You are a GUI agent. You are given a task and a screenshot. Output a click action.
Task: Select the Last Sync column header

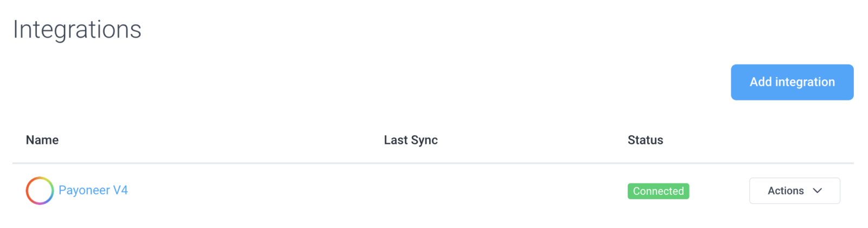[411, 140]
